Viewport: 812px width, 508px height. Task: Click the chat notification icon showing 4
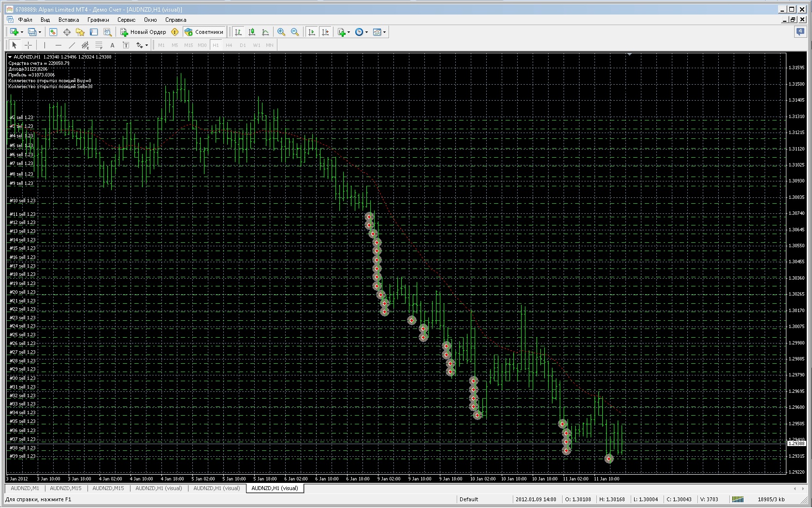point(800,32)
